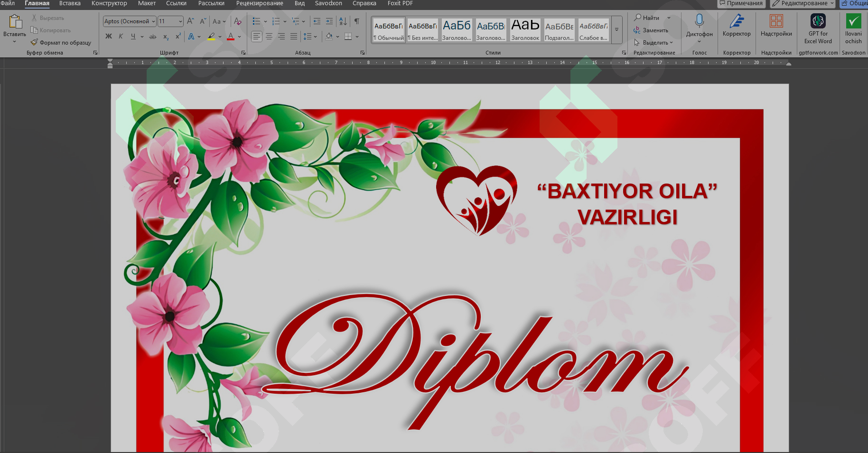Apply the Подзаголовок style
868x453 pixels.
(560, 30)
